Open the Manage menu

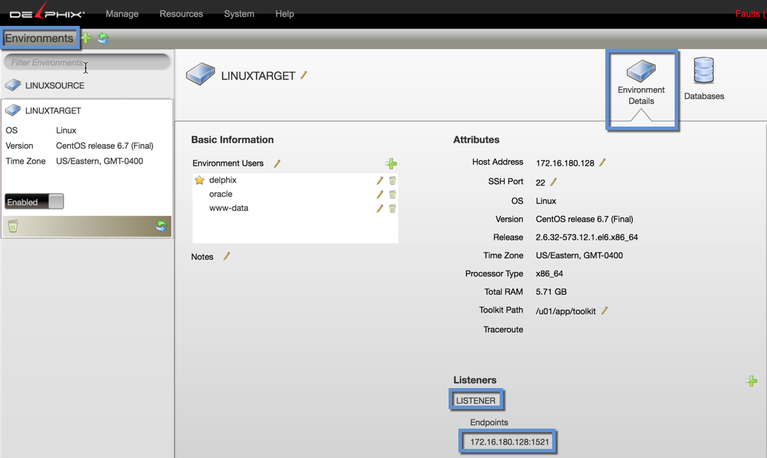click(x=122, y=14)
